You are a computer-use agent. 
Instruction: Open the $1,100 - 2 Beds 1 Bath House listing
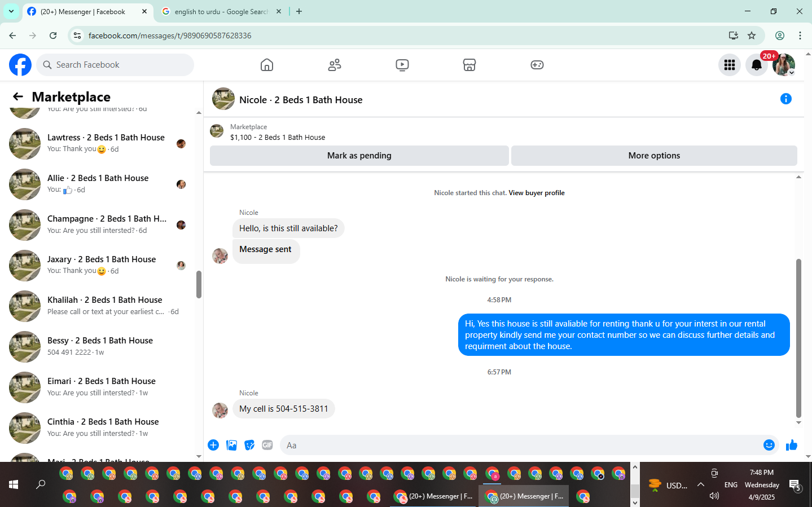pyautogui.click(x=278, y=137)
